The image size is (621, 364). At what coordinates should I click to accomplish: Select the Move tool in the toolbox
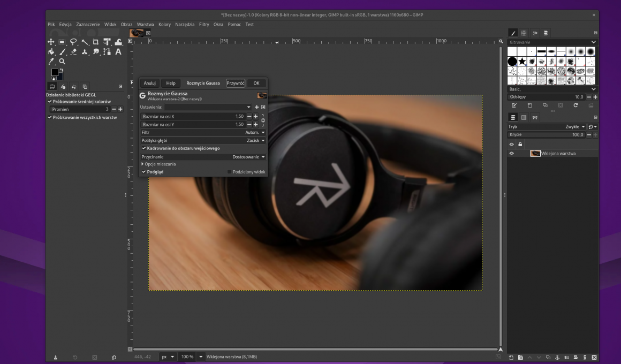click(x=51, y=42)
